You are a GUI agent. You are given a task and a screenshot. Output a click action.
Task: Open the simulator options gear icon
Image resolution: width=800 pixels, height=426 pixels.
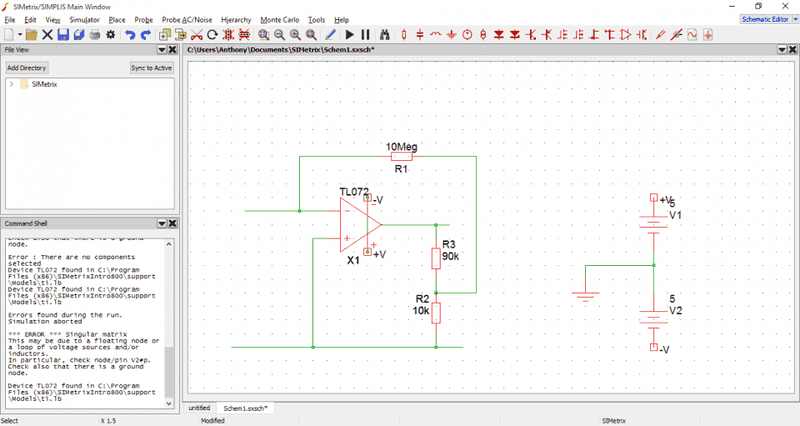tap(111, 35)
